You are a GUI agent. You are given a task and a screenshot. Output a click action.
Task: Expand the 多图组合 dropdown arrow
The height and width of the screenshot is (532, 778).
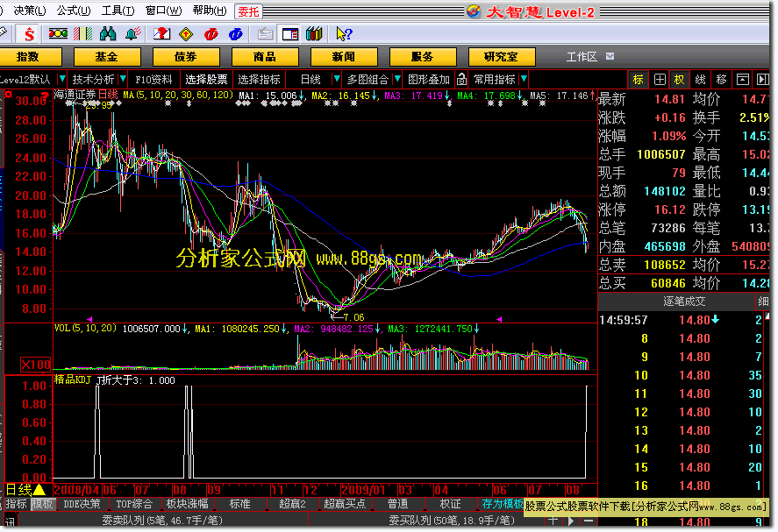point(397,79)
